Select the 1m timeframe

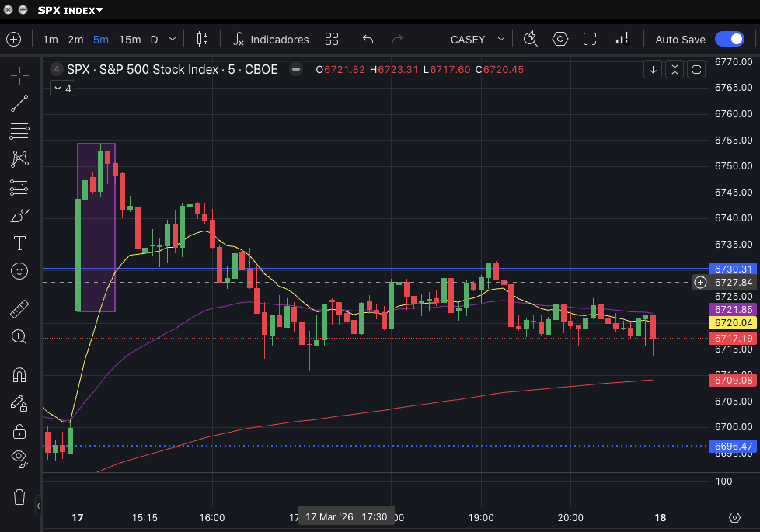pos(51,39)
